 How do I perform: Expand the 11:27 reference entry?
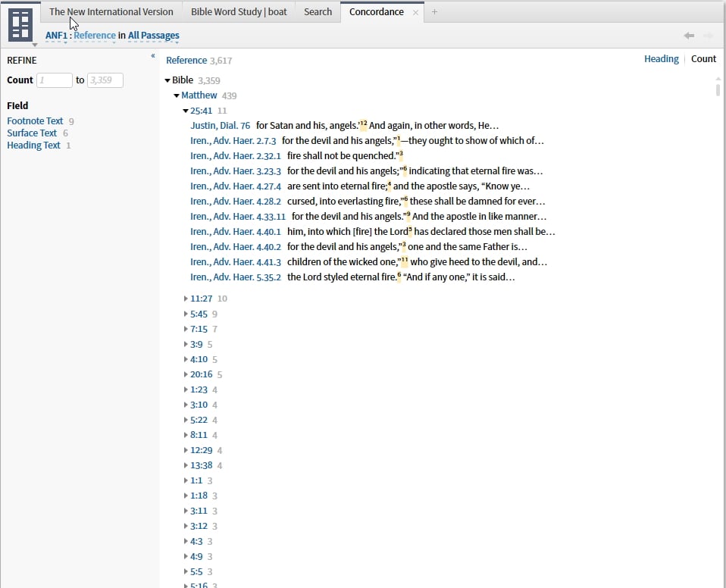coord(186,299)
